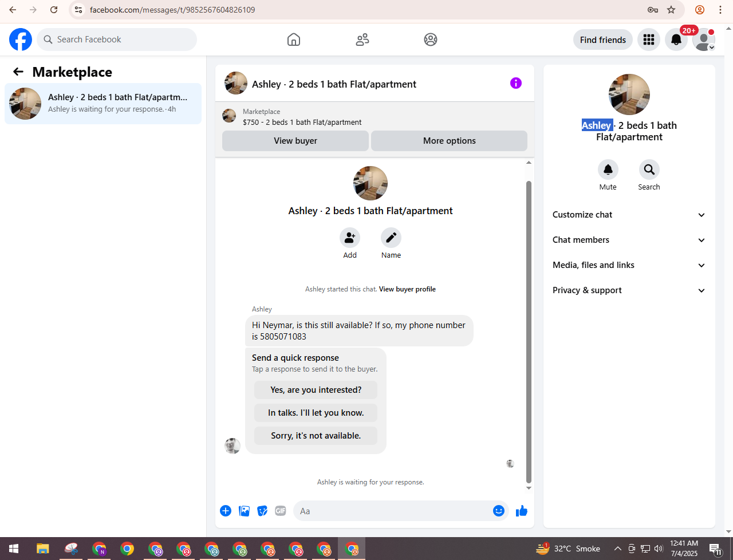Open Windows notification center icon
This screenshot has height=560, width=733.
coord(715,549)
